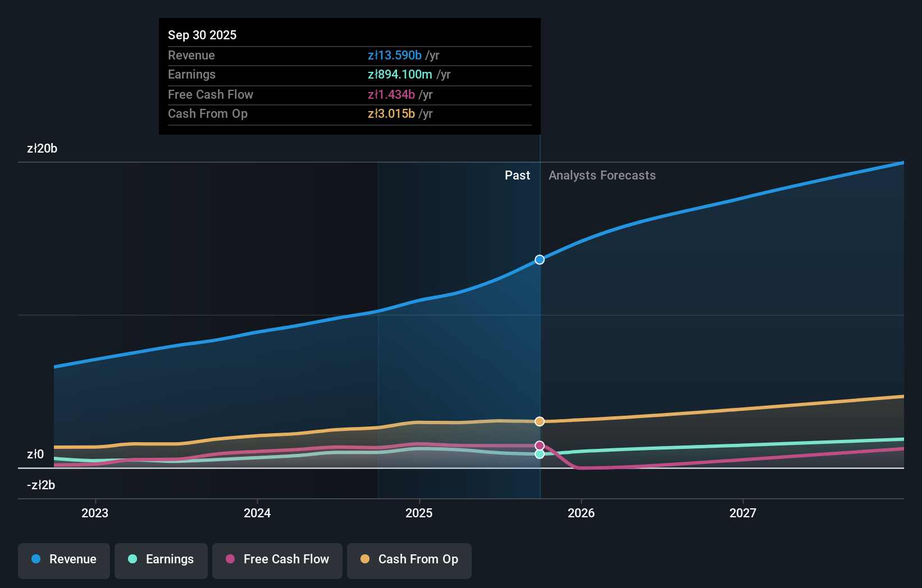
Task: Click the pink Free Cash Flow marker
Action: [539, 444]
